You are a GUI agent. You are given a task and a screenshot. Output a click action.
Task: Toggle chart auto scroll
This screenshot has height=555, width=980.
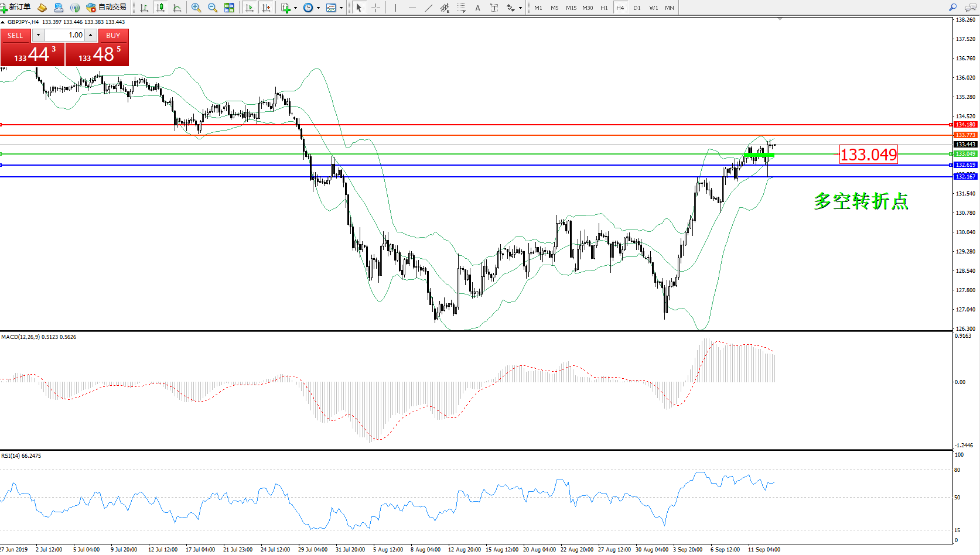pyautogui.click(x=250, y=8)
